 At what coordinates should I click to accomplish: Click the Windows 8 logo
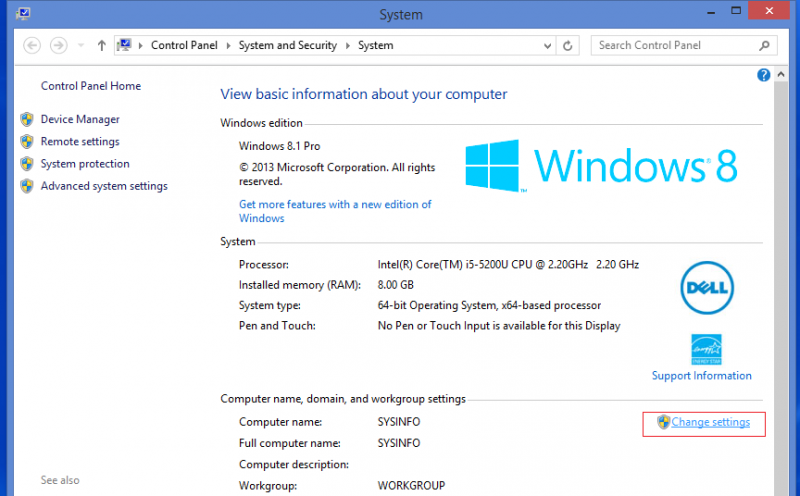click(602, 166)
